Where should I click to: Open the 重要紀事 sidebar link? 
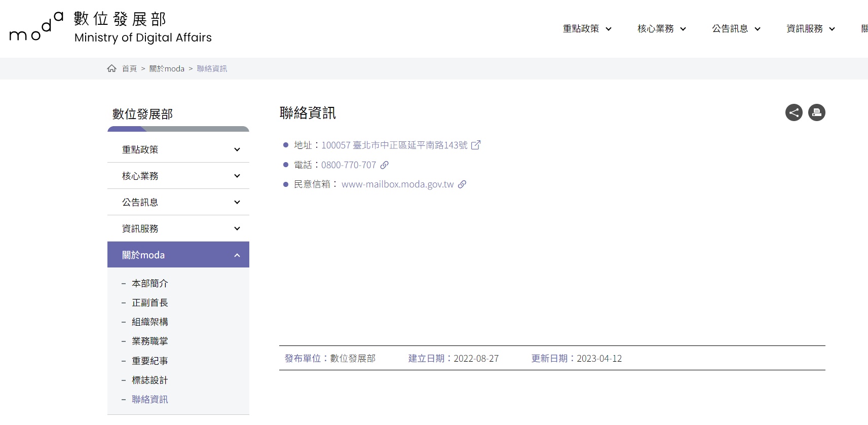click(150, 361)
